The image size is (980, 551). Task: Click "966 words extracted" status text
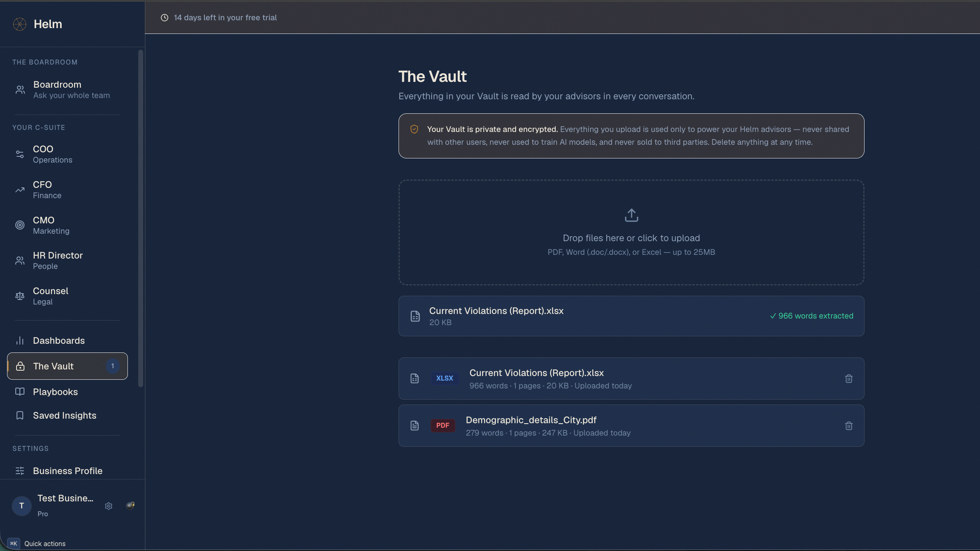coord(812,316)
